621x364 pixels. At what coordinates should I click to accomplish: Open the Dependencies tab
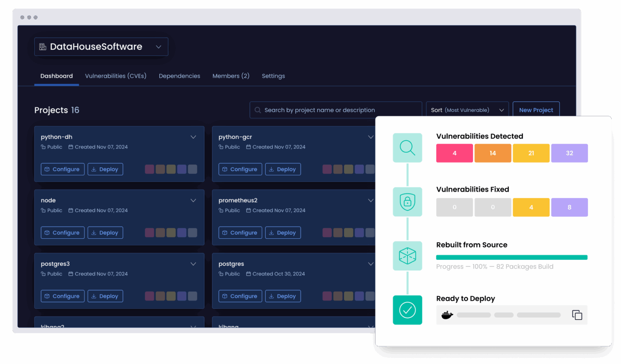click(x=180, y=76)
